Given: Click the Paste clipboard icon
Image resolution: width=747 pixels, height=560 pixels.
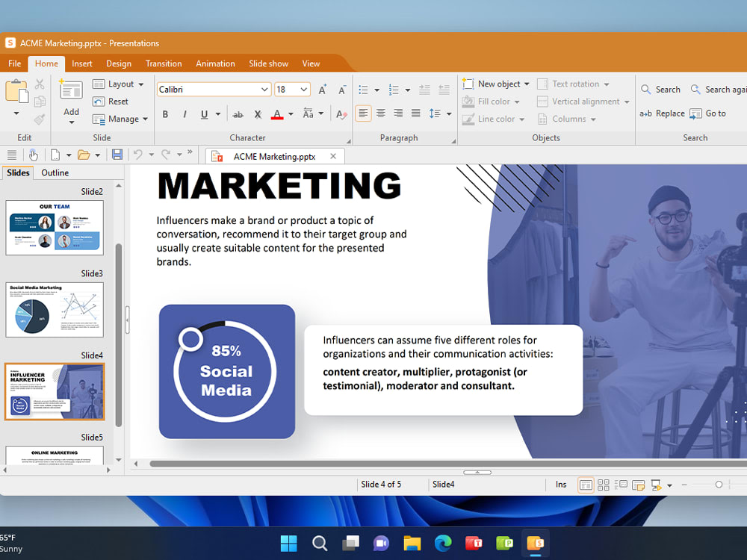Looking at the screenshot, I should click(x=16, y=91).
